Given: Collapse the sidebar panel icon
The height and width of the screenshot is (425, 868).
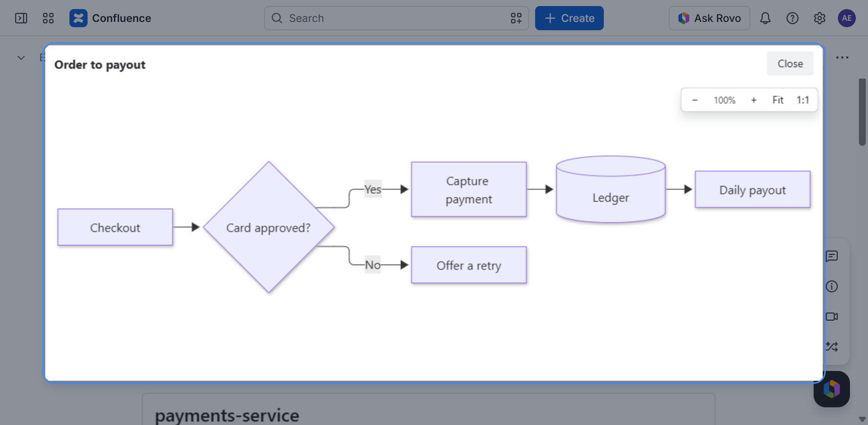Looking at the screenshot, I should coord(21,18).
